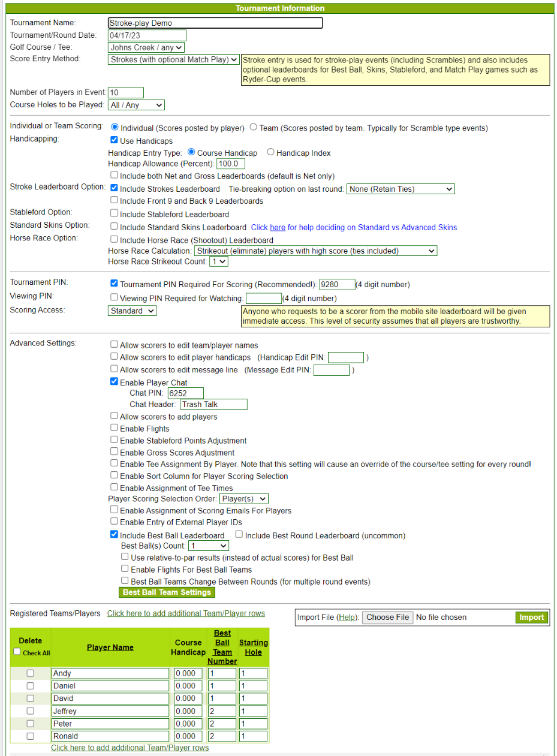The width and height of the screenshot is (557, 756).
Task: Click top link to add Team/Player rows
Action: click(x=186, y=613)
